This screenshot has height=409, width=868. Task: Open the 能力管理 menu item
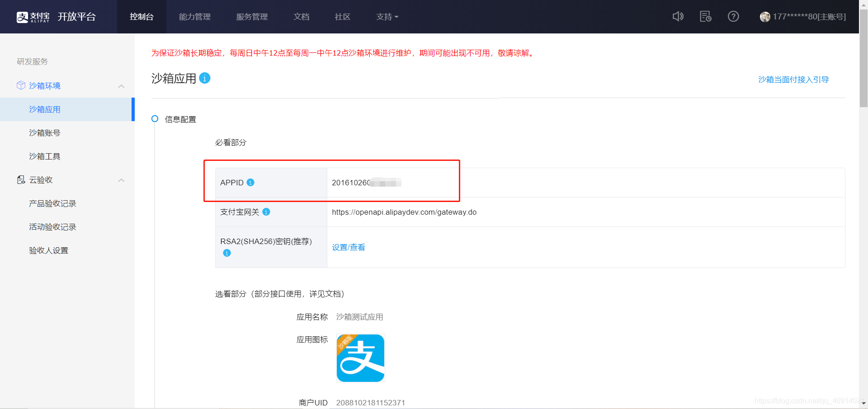point(195,17)
